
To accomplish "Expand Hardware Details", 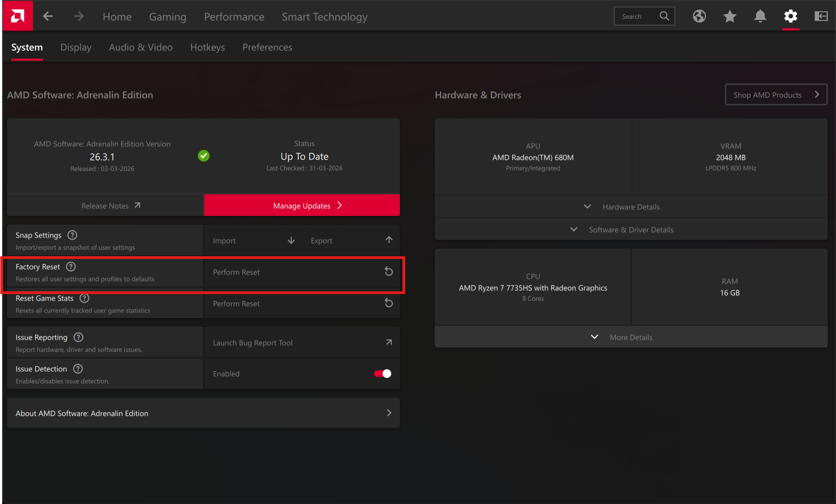I will (631, 207).
